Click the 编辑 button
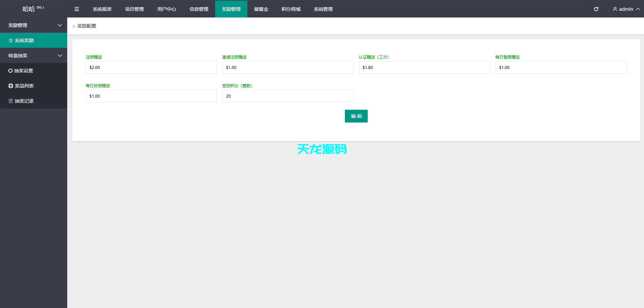This screenshot has height=308, width=644. [x=356, y=116]
